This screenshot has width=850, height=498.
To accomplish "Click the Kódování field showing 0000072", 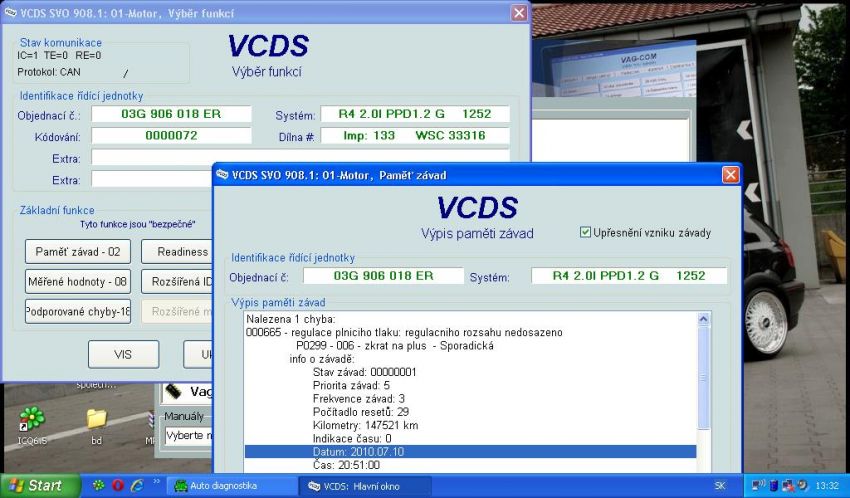I will tap(171, 135).
